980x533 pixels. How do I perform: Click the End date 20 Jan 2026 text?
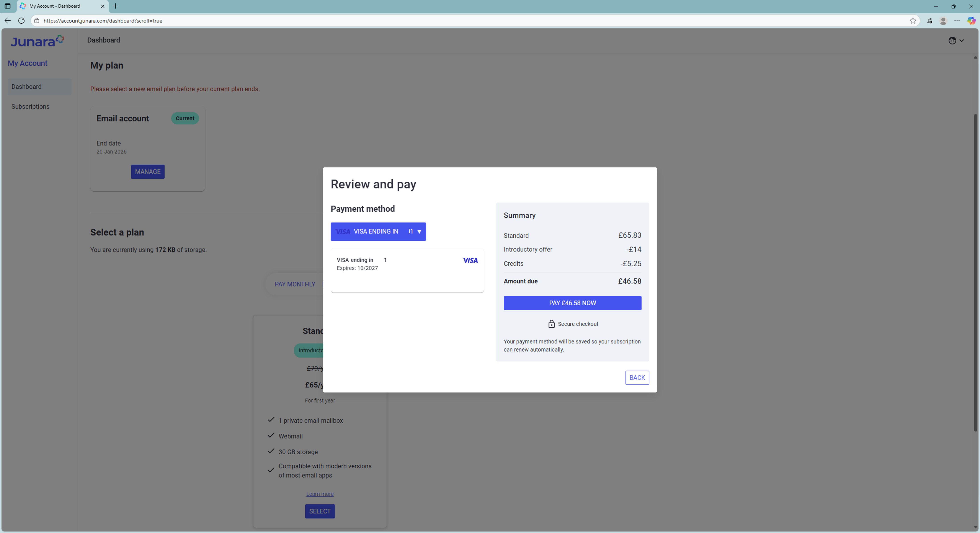111,147
